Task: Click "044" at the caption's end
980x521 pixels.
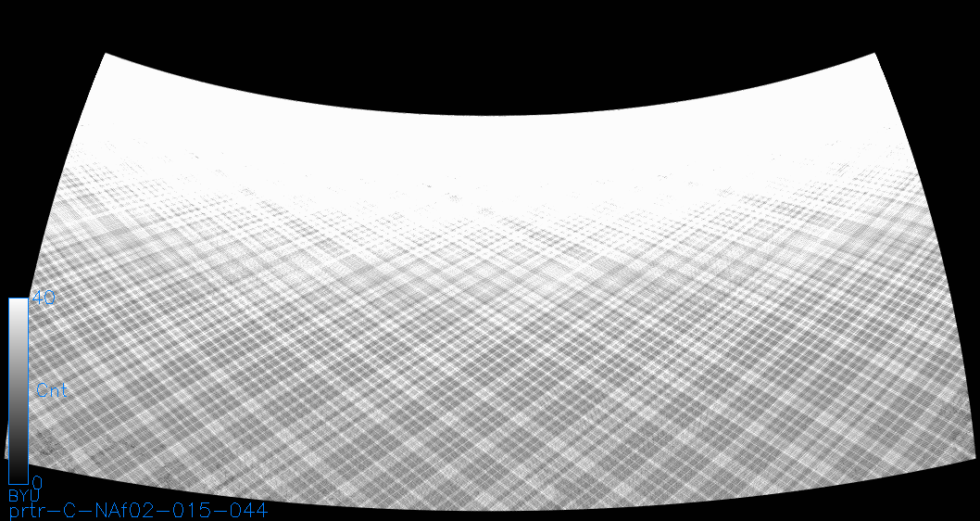Action: click(246, 511)
